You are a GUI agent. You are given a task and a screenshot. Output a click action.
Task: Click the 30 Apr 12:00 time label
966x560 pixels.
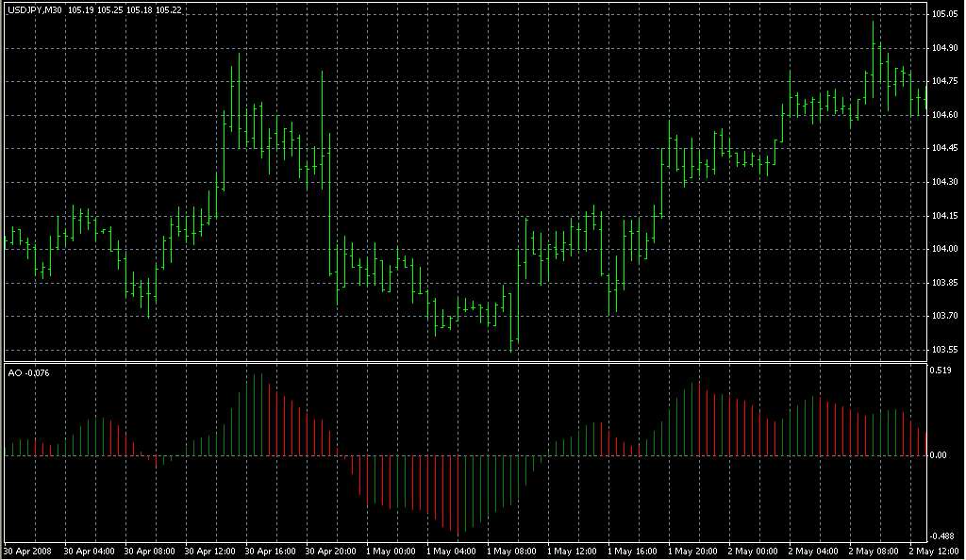(x=209, y=552)
